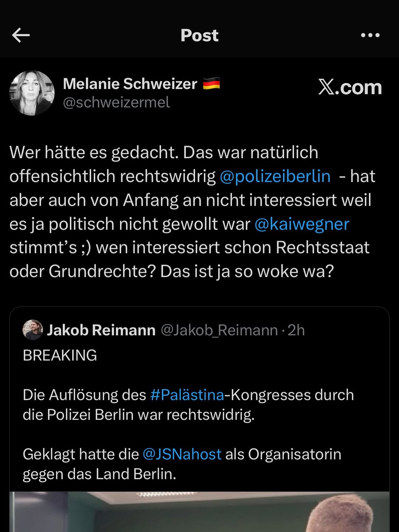Open the #Palästina hashtag
This screenshot has height=532, width=399.
tap(187, 395)
